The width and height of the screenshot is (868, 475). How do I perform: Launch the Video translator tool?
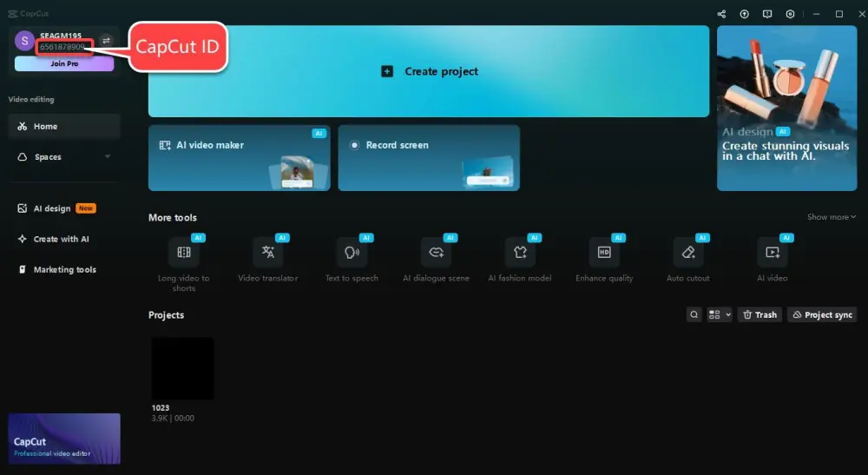click(x=268, y=253)
